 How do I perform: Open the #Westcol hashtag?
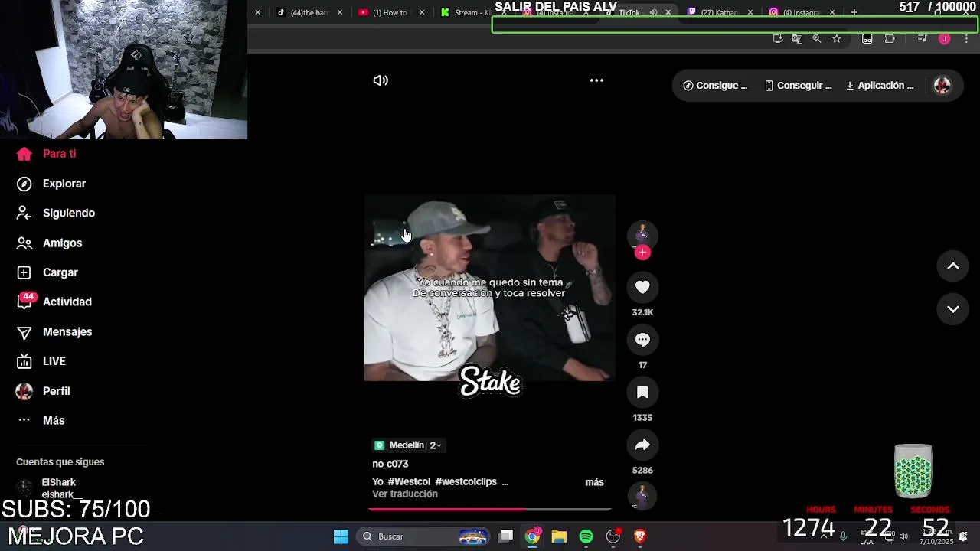[410, 482]
